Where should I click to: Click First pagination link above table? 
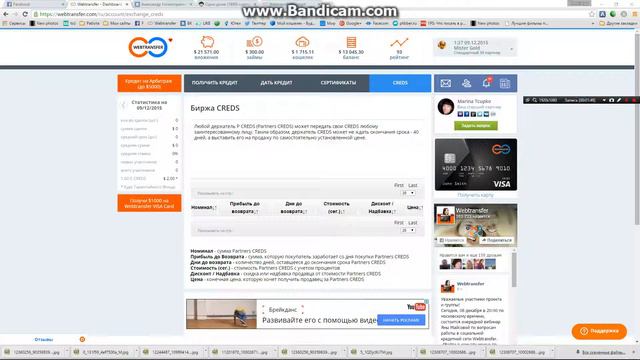pos(399,185)
